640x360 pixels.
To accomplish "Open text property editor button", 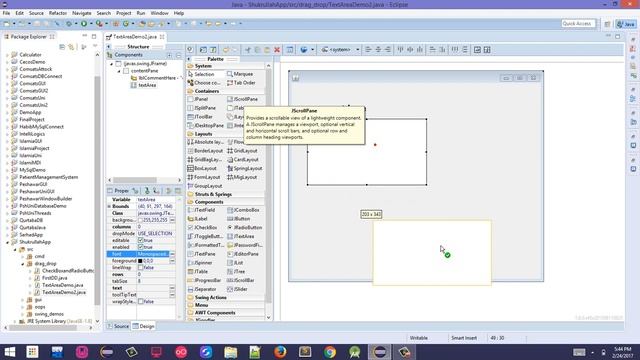I will 172,288.
